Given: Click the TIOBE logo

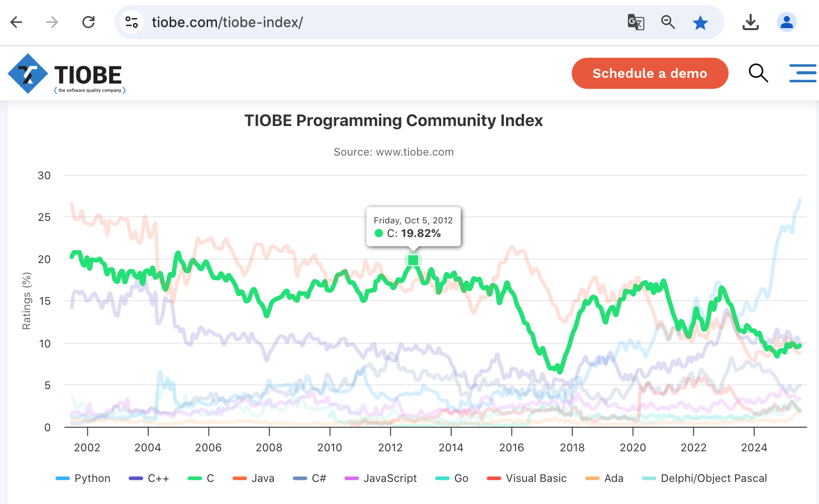Looking at the screenshot, I should (65, 74).
